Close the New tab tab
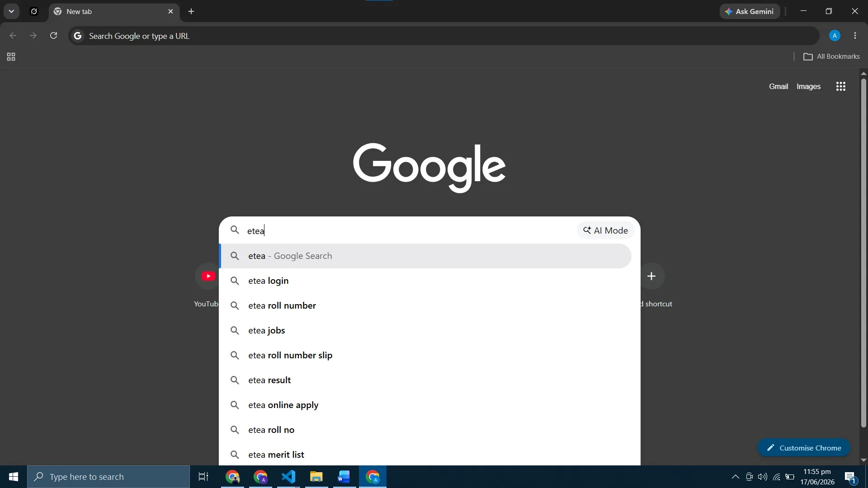The image size is (868, 488). click(x=170, y=11)
